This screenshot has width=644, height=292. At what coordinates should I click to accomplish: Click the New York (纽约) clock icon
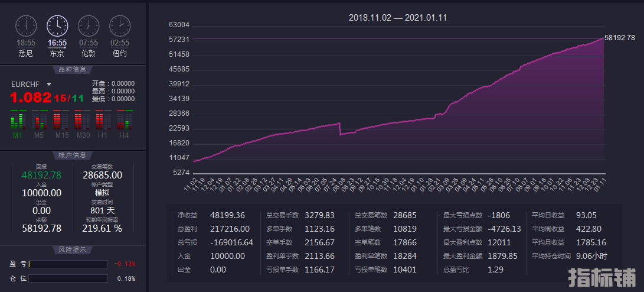point(120,26)
